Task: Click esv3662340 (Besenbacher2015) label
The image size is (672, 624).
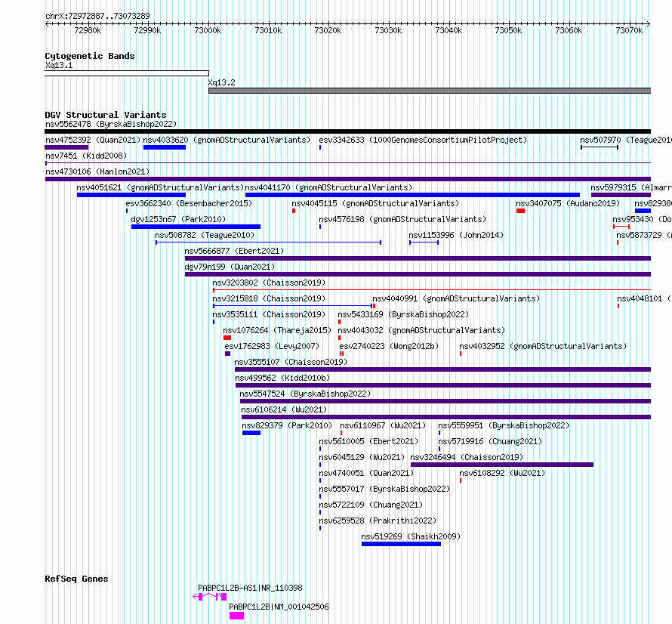Action: pos(189,204)
